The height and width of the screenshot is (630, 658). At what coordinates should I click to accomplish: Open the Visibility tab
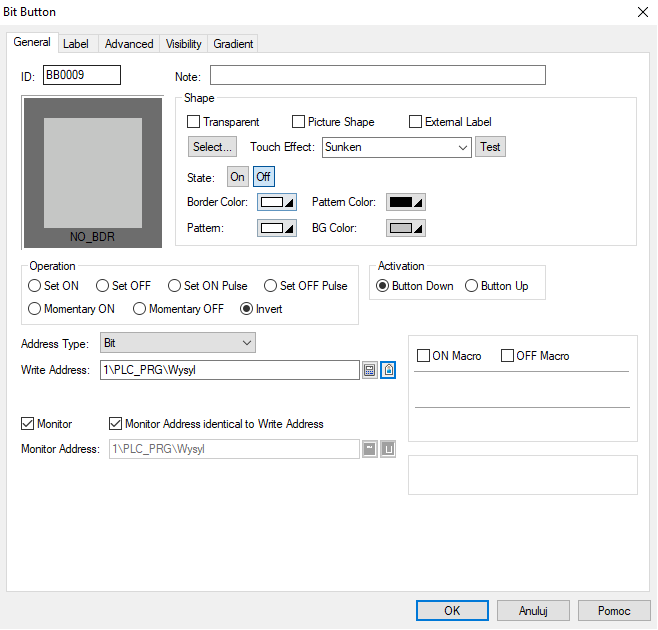tap(183, 44)
